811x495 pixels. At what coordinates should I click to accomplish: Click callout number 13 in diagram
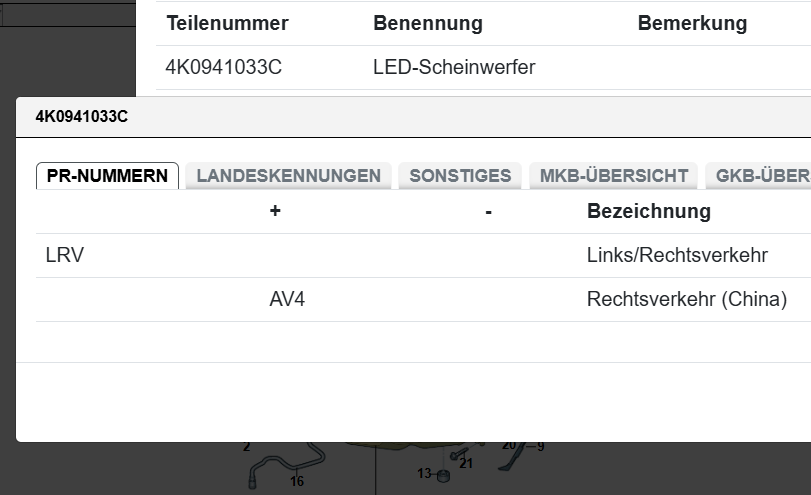(424, 473)
